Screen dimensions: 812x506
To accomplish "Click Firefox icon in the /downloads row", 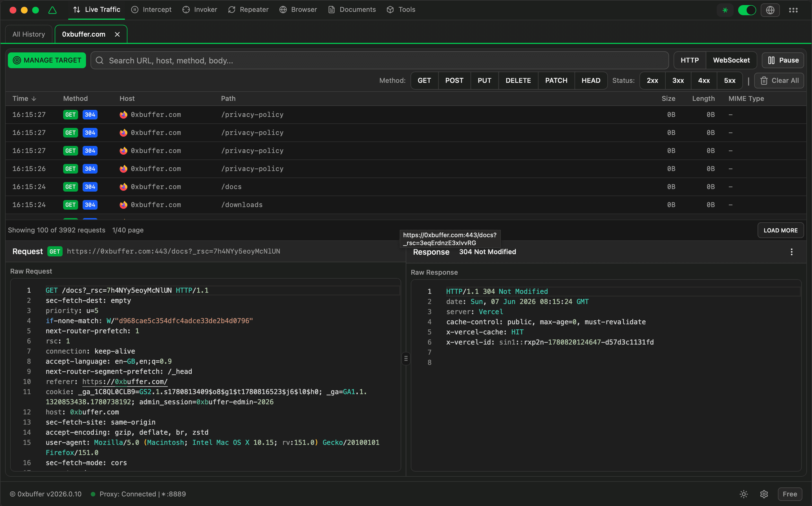I will coord(123,205).
